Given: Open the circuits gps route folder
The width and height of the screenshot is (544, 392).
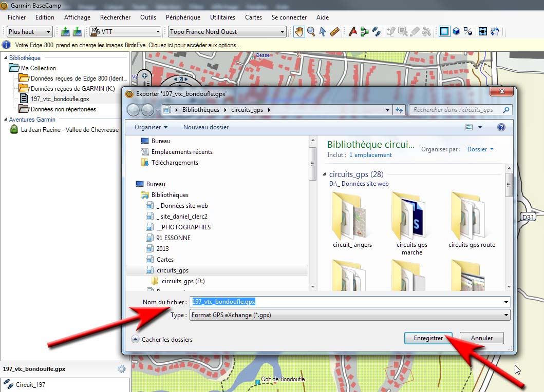Looking at the screenshot, I should click(472, 220).
